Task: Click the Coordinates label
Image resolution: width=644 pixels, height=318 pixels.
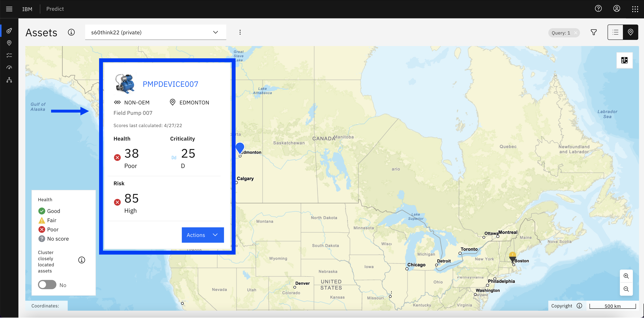Action: pyautogui.click(x=45, y=306)
